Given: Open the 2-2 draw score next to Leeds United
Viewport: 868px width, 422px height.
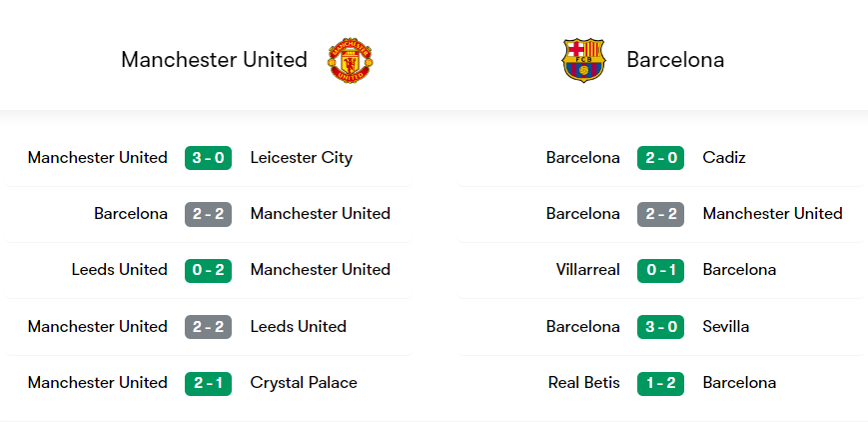Looking at the screenshot, I should tap(208, 327).
